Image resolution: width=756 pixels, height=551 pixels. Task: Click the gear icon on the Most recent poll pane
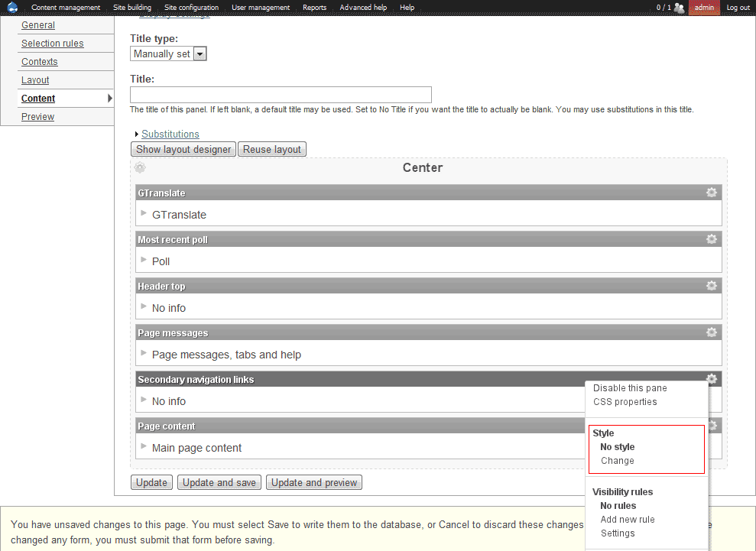pos(711,239)
